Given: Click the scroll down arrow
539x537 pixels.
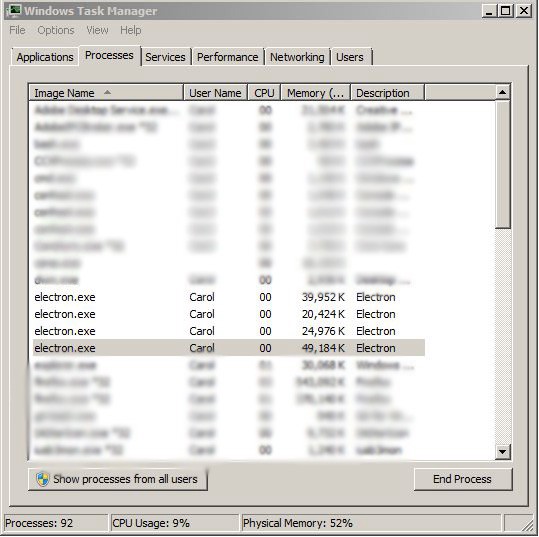Looking at the screenshot, I should coord(503,451).
